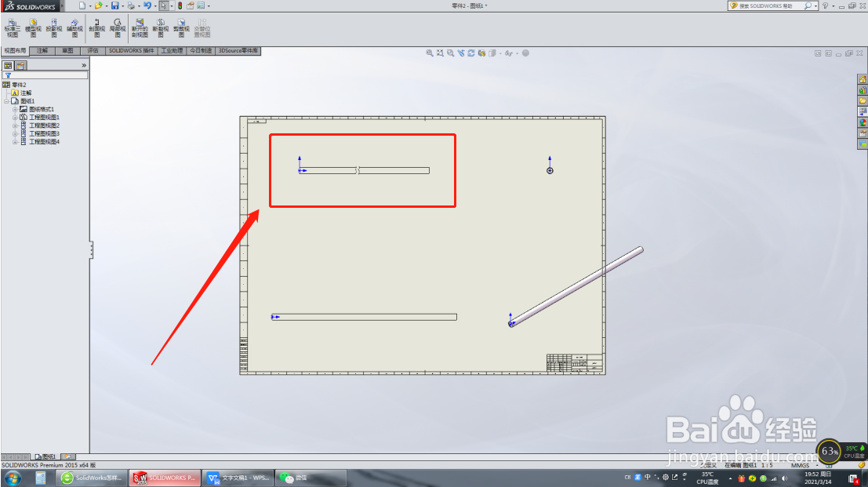Expand the 工程图视图3 tree node
868x487 pixels.
click(x=15, y=134)
